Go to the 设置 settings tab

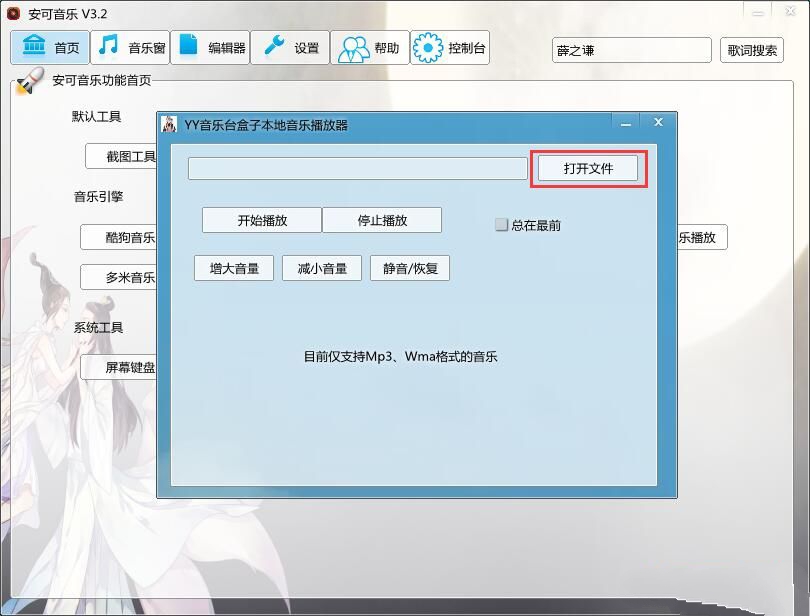pyautogui.click(x=290, y=48)
